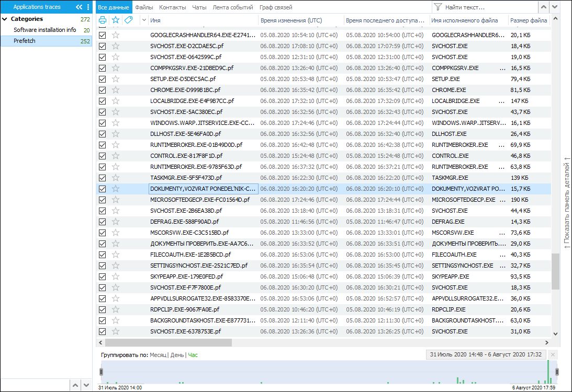The width and height of the screenshot is (572, 392).
Task: Star the TASKMGR.EXE-5F5F473D.pf row
Action: [x=116, y=177]
